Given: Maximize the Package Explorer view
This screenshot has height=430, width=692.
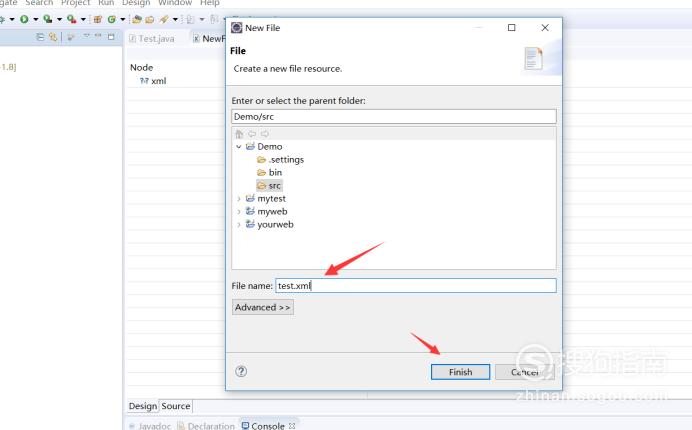Looking at the screenshot, I should 111,37.
